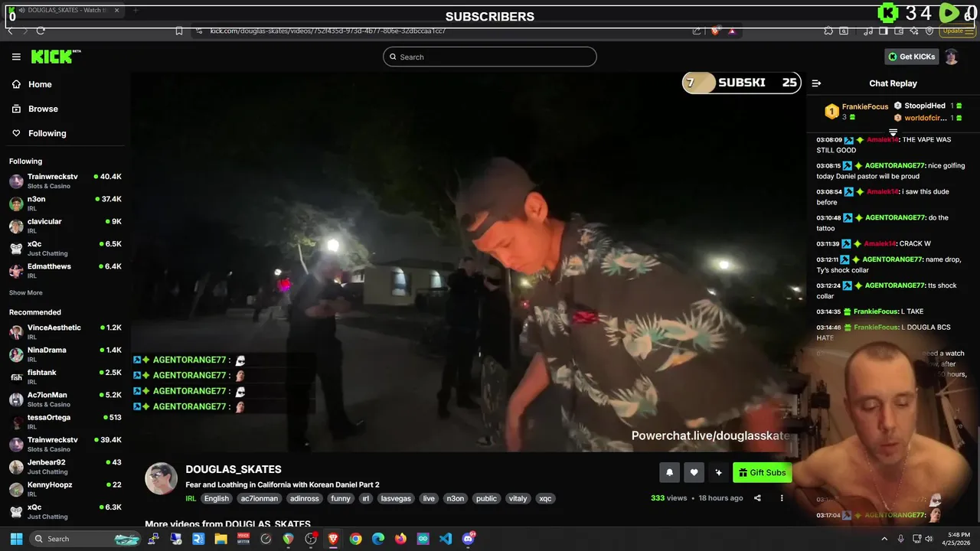Select the DOUGLAS_SKATES browser tab
The width and height of the screenshot is (980, 551).
[63, 10]
